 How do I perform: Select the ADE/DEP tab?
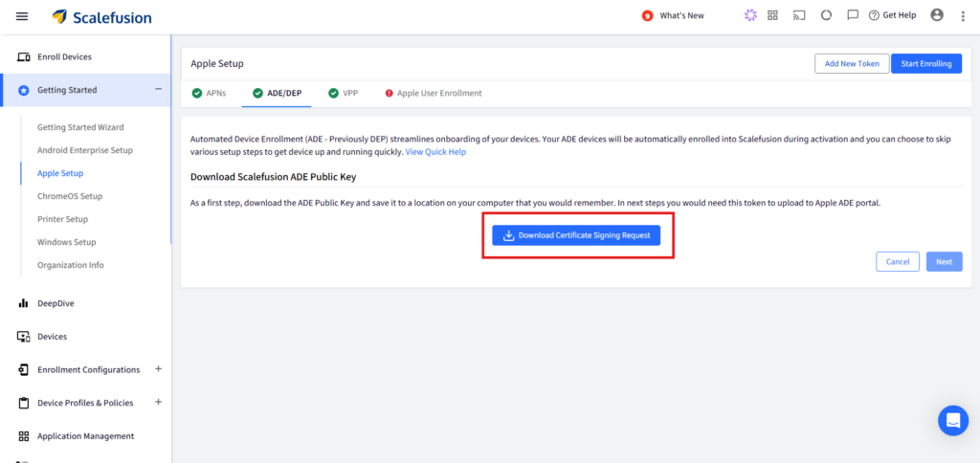[x=277, y=93]
